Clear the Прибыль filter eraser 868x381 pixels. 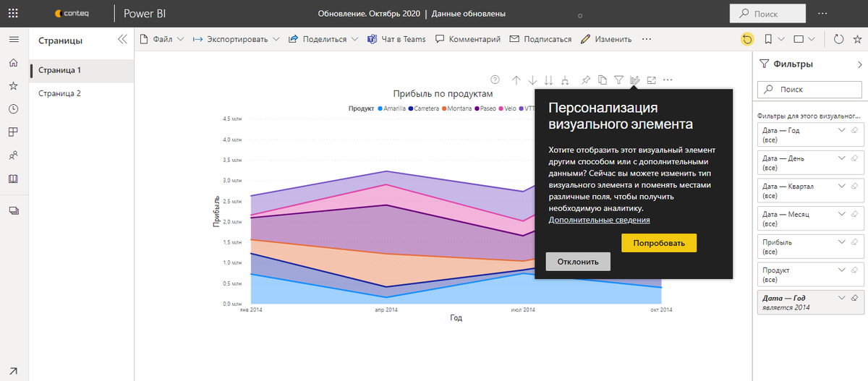tap(854, 242)
